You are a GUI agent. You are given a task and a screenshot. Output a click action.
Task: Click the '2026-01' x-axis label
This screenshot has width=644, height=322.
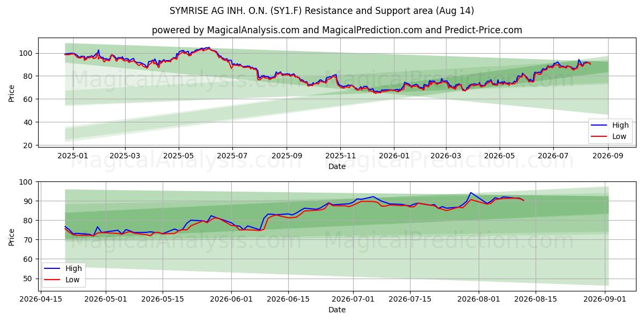point(393,156)
